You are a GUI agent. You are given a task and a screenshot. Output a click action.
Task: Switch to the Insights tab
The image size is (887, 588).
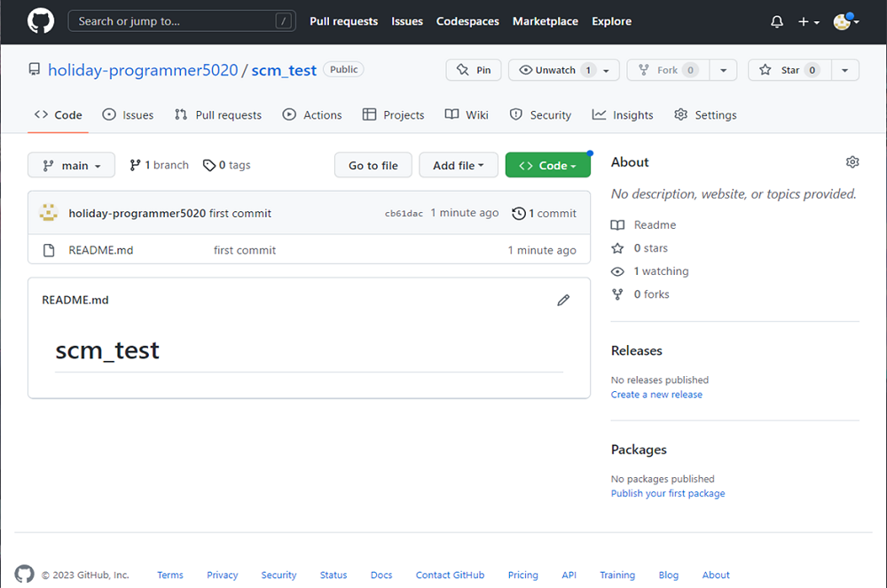623,115
